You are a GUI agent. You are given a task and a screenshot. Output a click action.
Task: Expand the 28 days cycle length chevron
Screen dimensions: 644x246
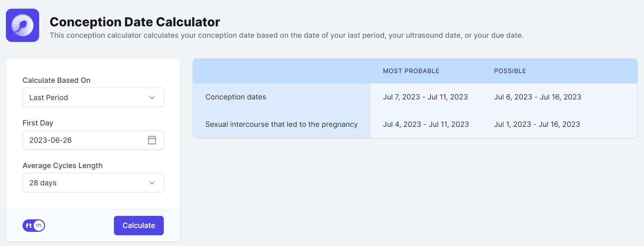click(152, 183)
